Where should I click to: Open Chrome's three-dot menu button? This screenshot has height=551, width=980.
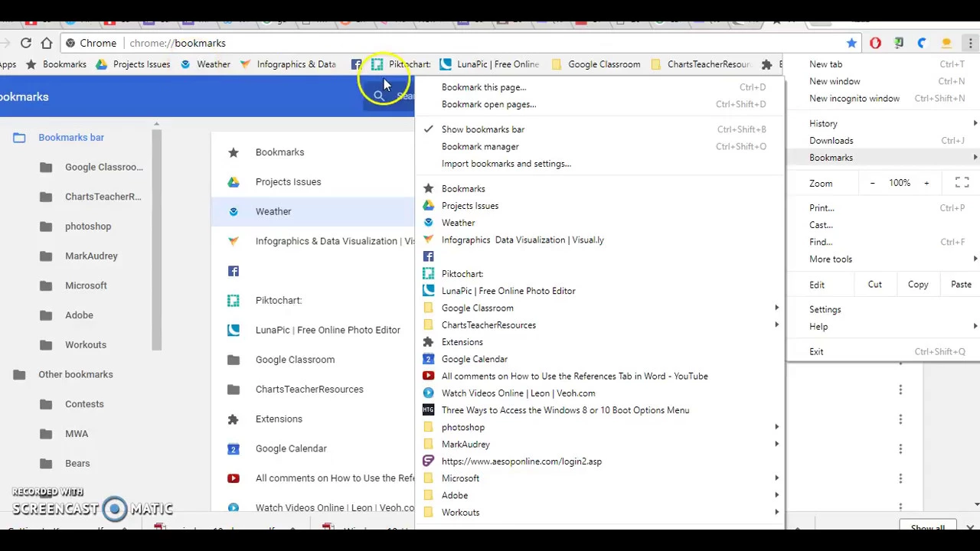click(970, 44)
